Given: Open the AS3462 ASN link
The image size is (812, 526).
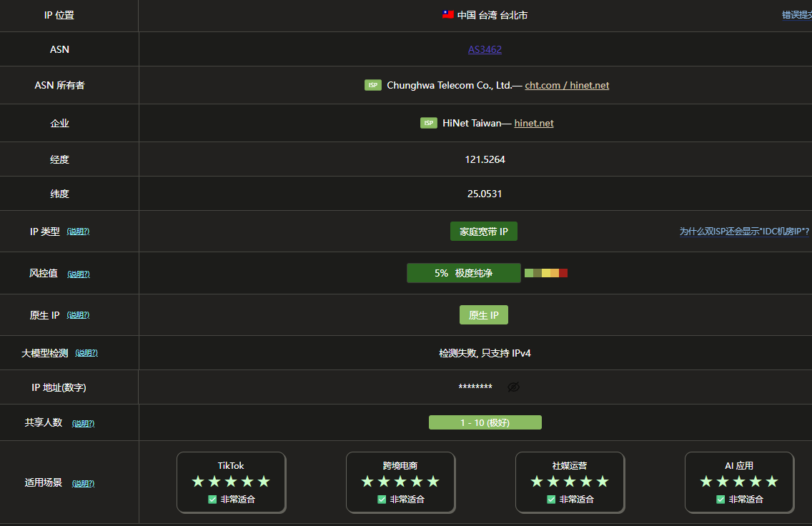Looking at the screenshot, I should (485, 49).
